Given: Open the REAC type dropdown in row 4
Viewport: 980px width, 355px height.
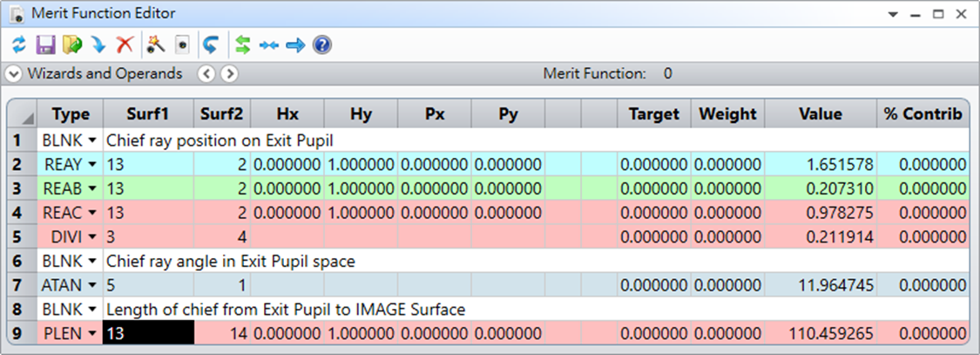Looking at the screenshot, I should (x=92, y=213).
